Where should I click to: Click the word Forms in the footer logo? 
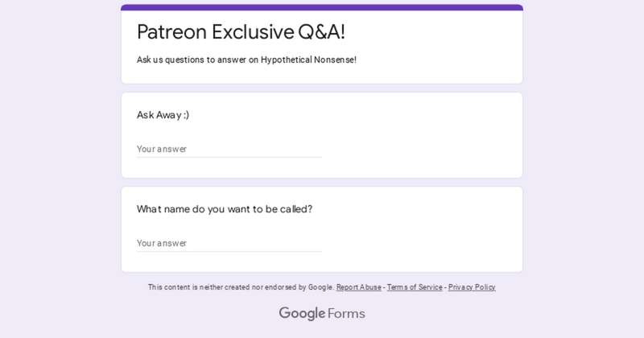click(346, 313)
